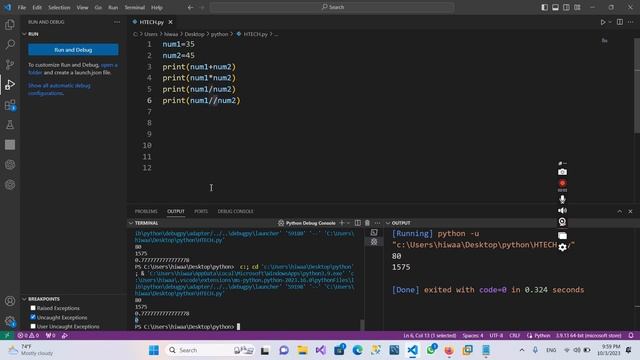The width and height of the screenshot is (640, 360).
Task: Click Show all automatic debug configurations link
Action: click(x=59, y=89)
